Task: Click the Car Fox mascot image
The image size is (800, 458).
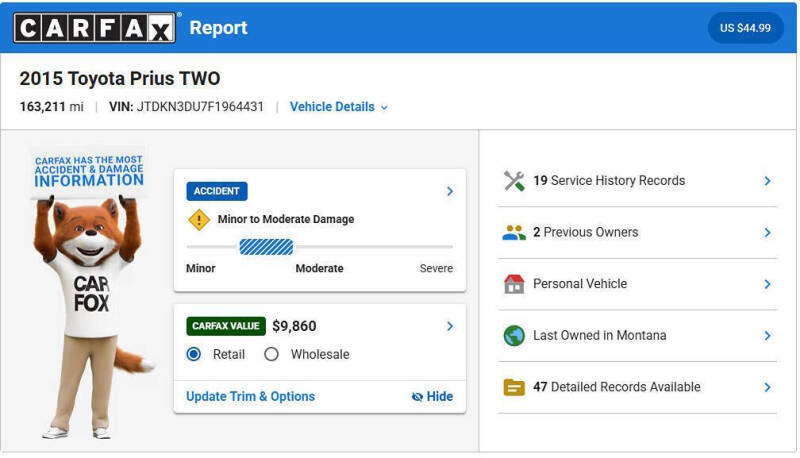Action: [x=91, y=293]
